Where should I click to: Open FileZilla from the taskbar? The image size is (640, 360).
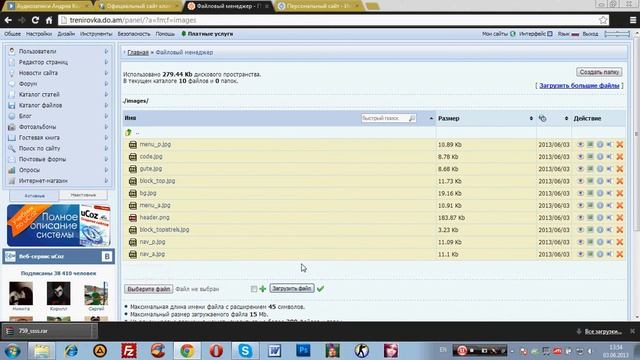(x=129, y=351)
